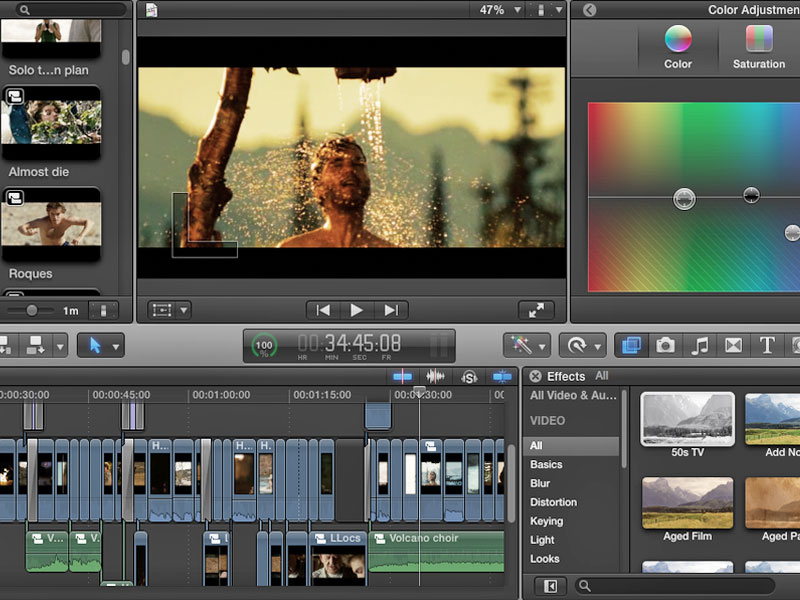Click the Effects browser button in toolbar
This screenshot has height=600, width=800.
coord(631,346)
